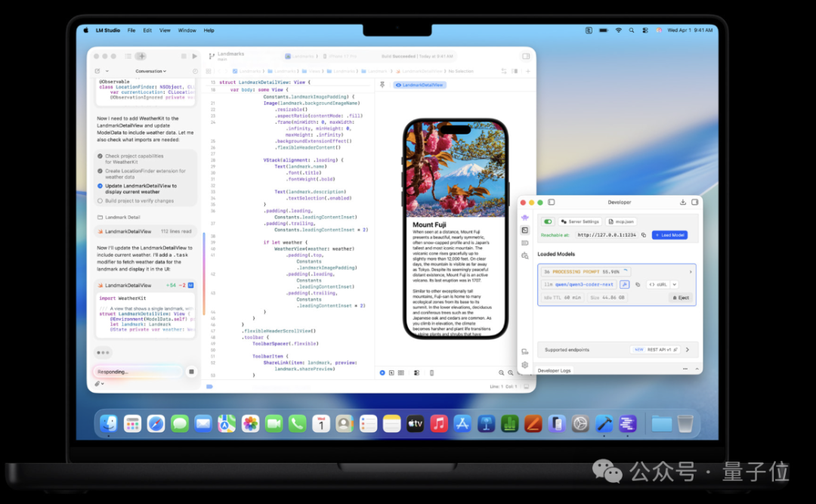Click the Load Model button
This screenshot has height=504, width=816.
pos(669,235)
